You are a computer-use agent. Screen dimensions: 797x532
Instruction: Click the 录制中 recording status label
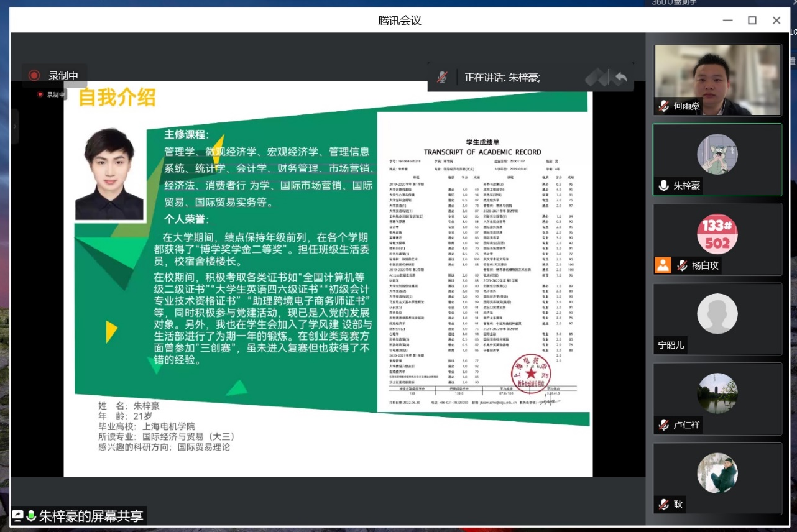coord(63,76)
